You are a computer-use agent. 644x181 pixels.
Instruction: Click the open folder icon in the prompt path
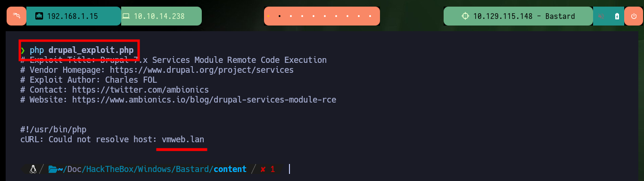tap(52, 169)
